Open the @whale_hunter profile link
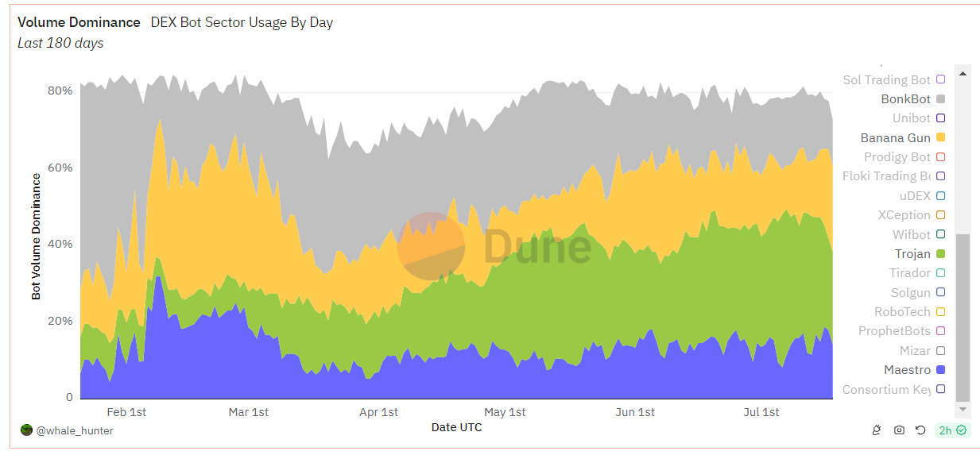Viewport: 980px width, 455px height. click(x=75, y=430)
